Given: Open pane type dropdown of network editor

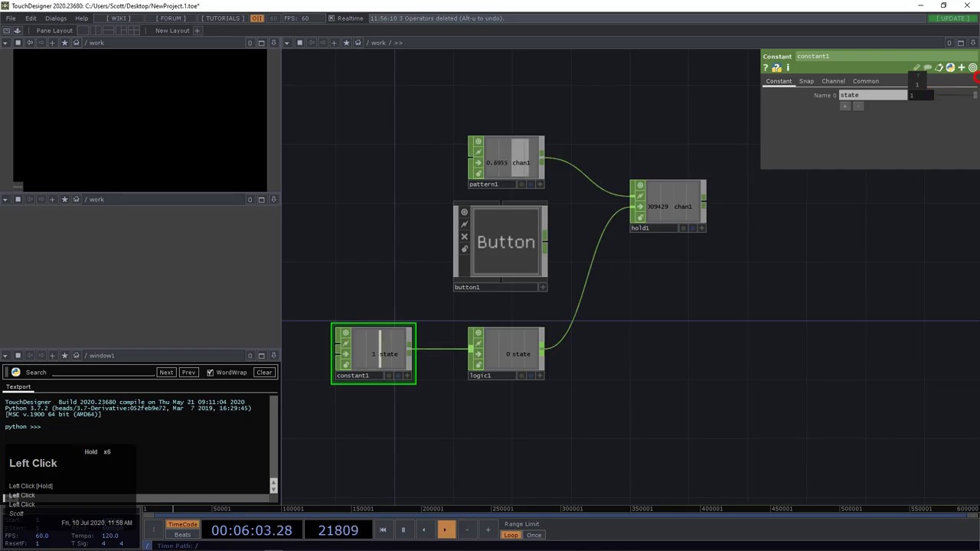Looking at the screenshot, I should coord(286,43).
